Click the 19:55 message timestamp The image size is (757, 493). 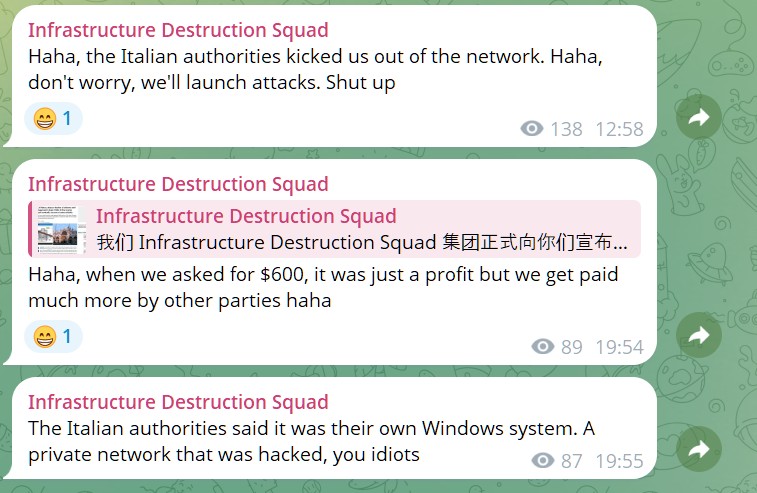point(619,460)
